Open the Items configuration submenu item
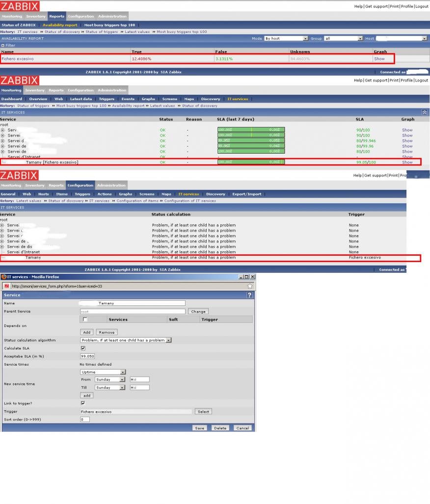The height and width of the screenshot is (504, 430). pos(62,194)
